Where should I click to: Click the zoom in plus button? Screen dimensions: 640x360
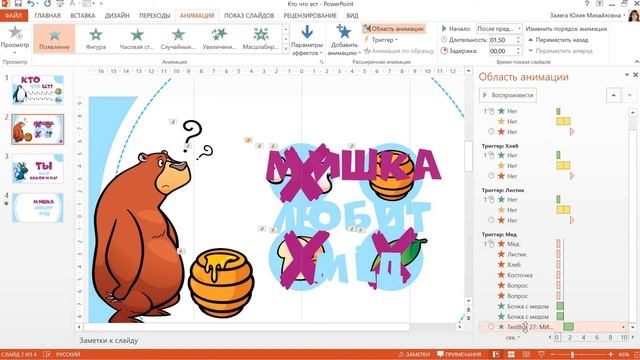[x=611, y=355]
